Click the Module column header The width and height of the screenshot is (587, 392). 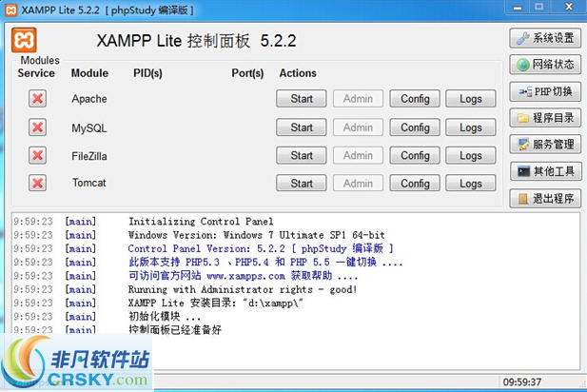[89, 73]
